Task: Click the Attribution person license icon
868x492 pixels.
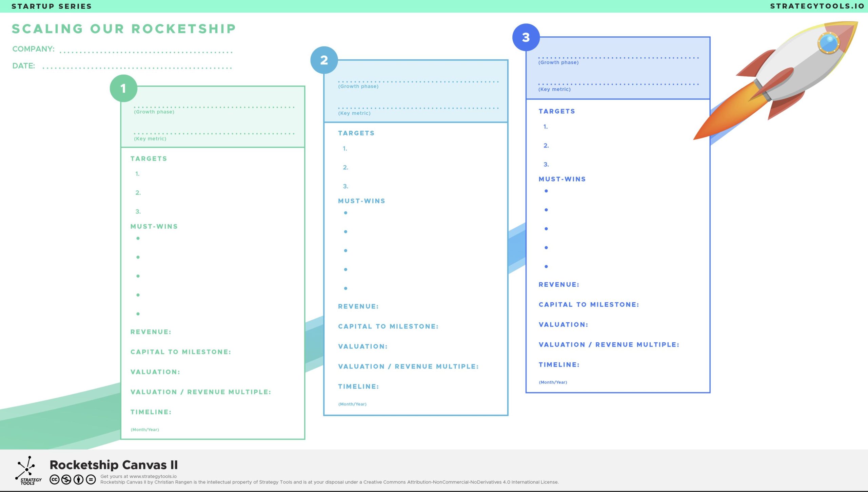Action: click(x=78, y=479)
